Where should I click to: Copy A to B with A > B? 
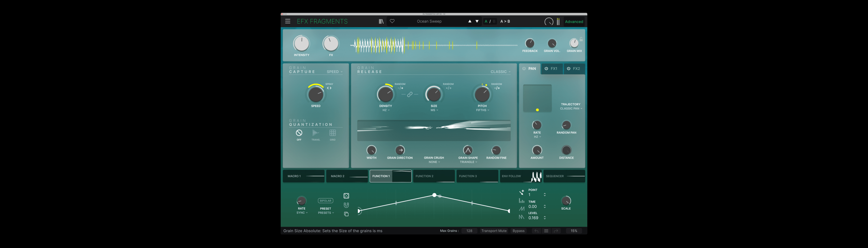(x=505, y=21)
